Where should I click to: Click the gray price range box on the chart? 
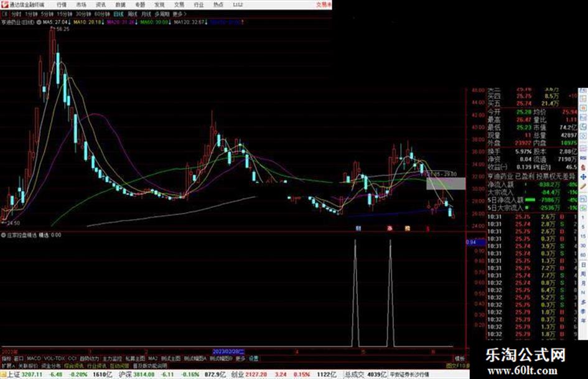tap(446, 184)
